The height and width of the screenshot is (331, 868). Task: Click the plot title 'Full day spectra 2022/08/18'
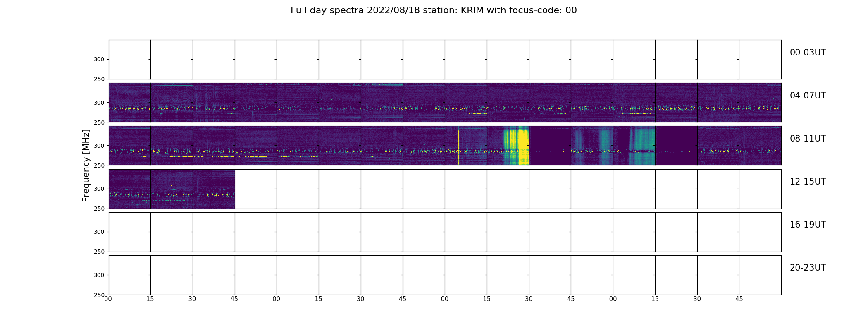434,10
